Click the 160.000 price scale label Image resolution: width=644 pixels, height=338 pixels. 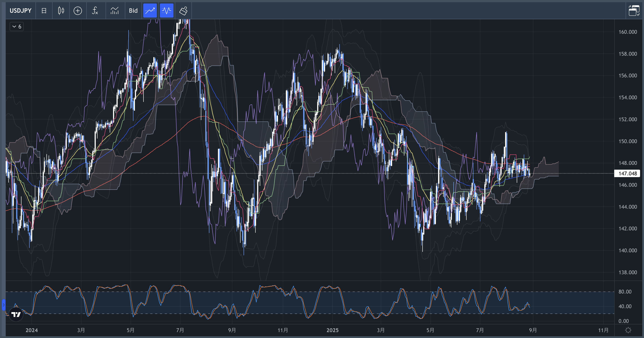628,32
